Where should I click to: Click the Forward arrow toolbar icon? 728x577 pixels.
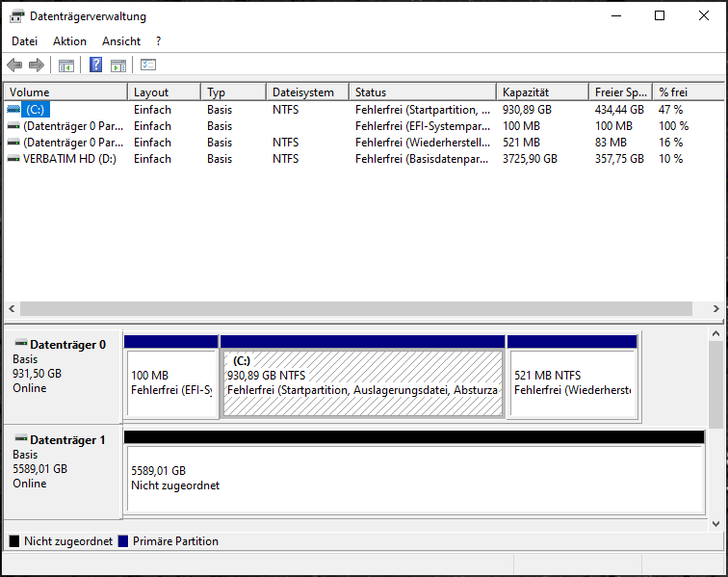(x=37, y=65)
